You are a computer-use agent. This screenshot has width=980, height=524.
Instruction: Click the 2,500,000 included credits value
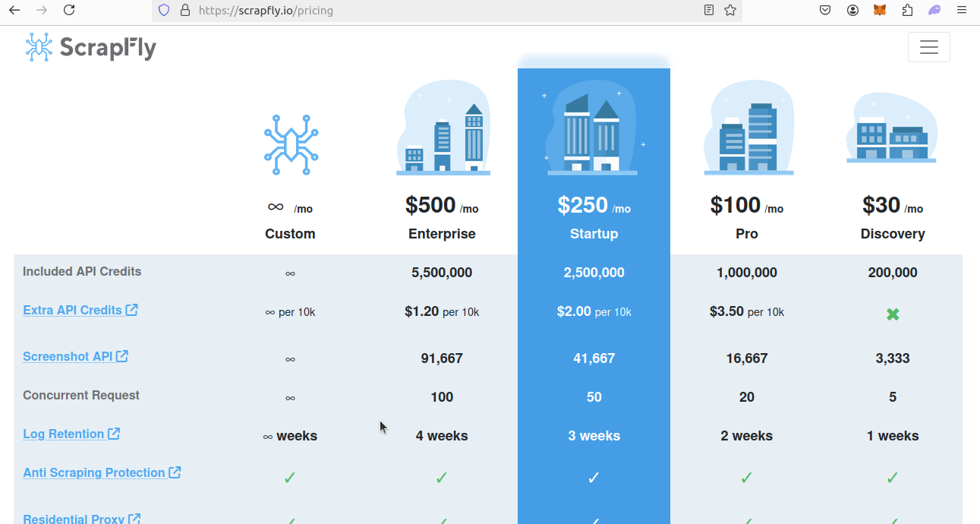(x=594, y=273)
